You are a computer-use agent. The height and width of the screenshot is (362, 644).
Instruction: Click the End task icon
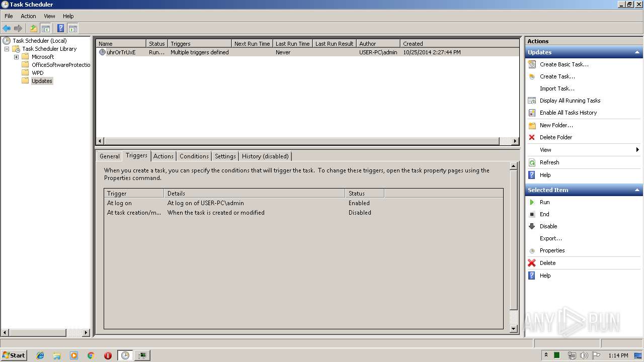(x=532, y=214)
